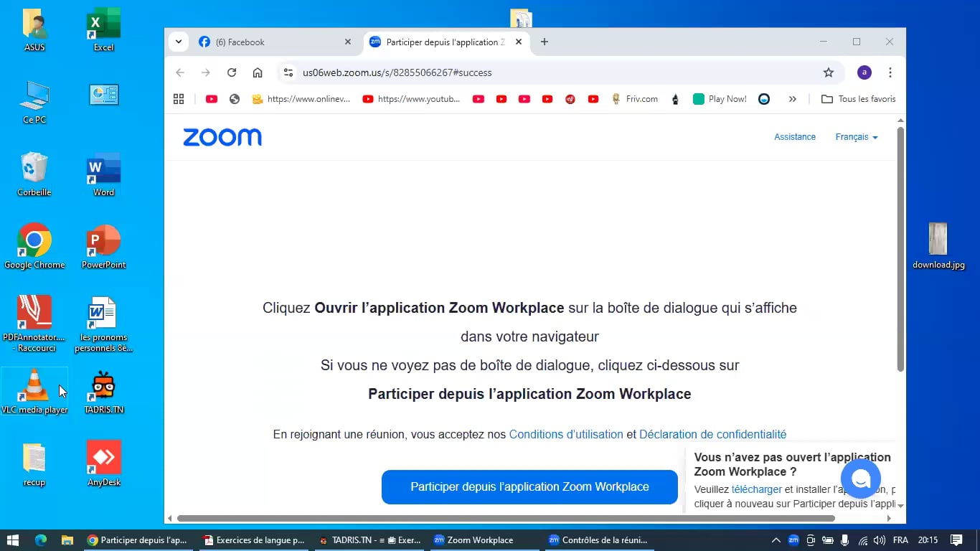Open the Excel desktop shortcut
The image size is (980, 551).
[103, 30]
